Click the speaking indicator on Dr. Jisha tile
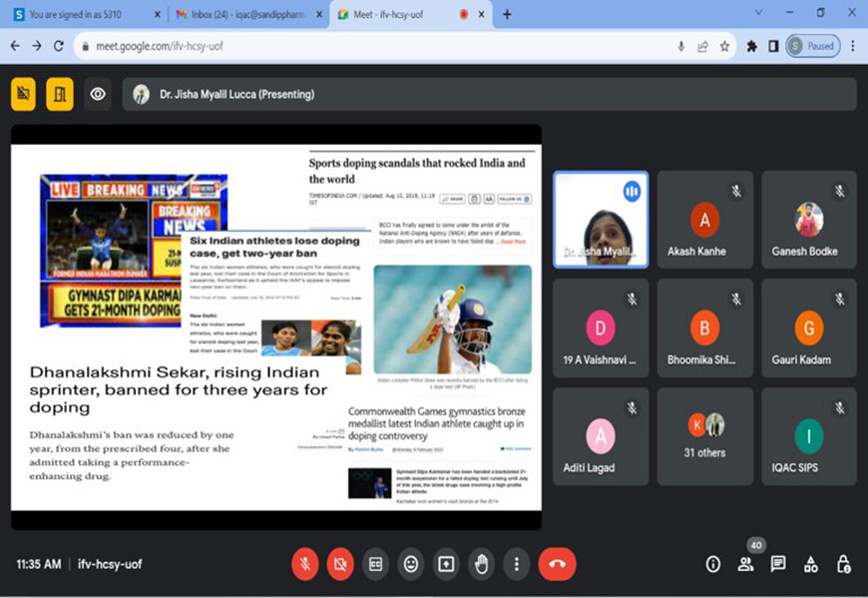The height and width of the screenshot is (598, 868). pyautogui.click(x=632, y=192)
